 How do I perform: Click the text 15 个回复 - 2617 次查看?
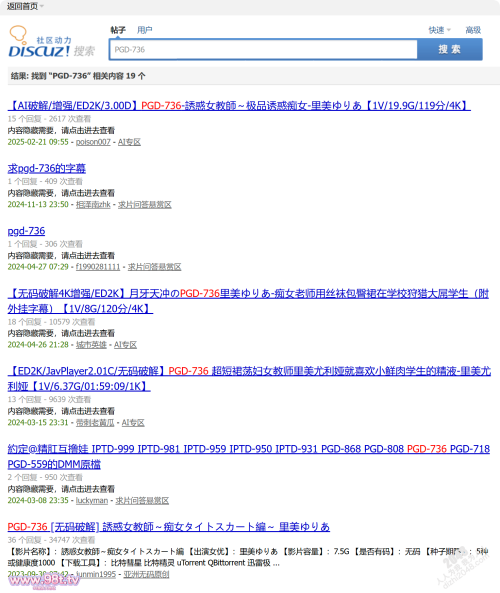coord(49,119)
